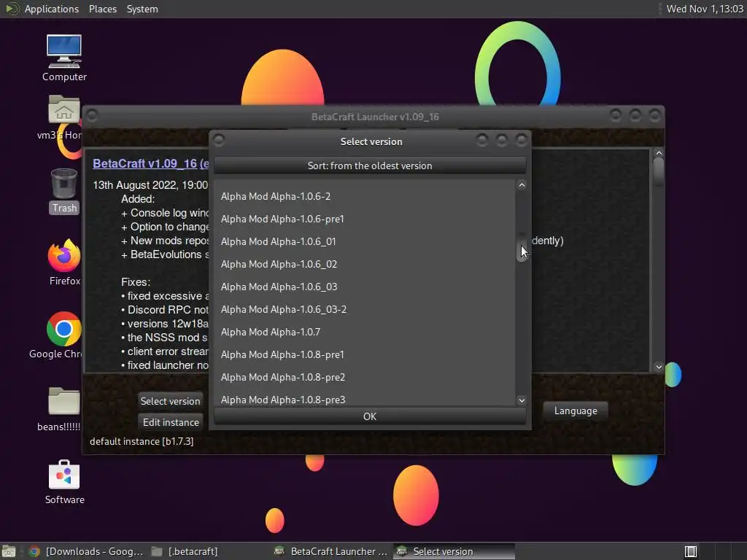Click the Edit instance button
The image size is (747, 560).
pos(170,422)
